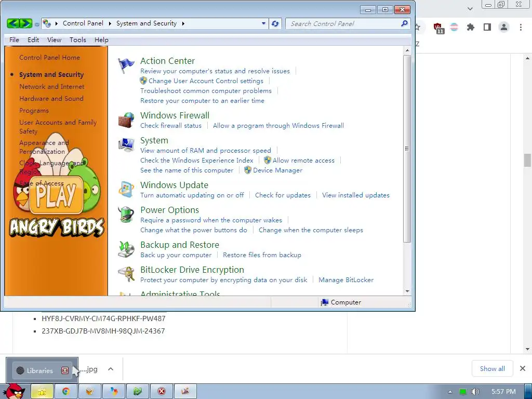Click the volume speaker tray icon
Screen dimensions: 532x399
[475, 392]
